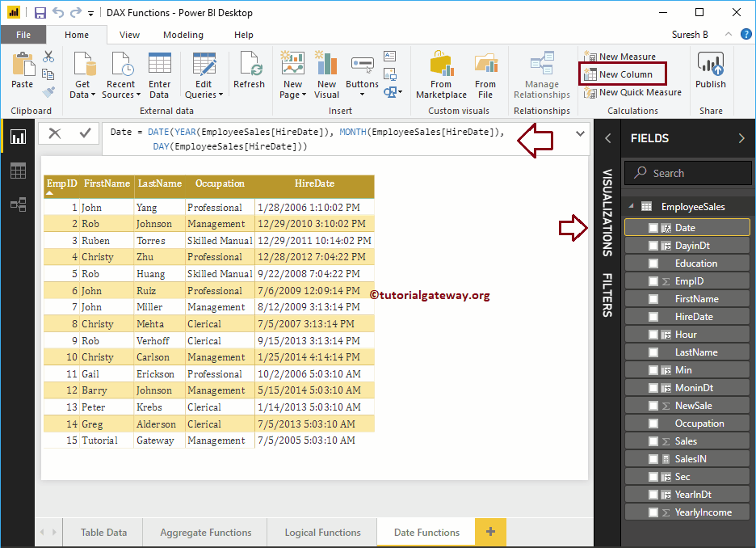Image resolution: width=756 pixels, height=548 pixels.
Task: Click the Refresh icon in the ribbon
Action: [x=249, y=73]
